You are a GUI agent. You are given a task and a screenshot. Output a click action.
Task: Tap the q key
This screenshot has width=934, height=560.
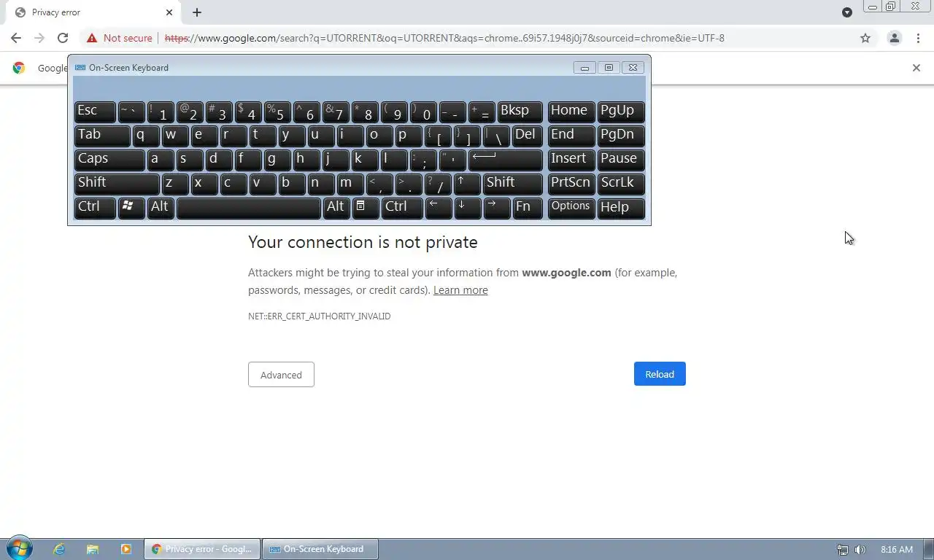[x=146, y=136]
